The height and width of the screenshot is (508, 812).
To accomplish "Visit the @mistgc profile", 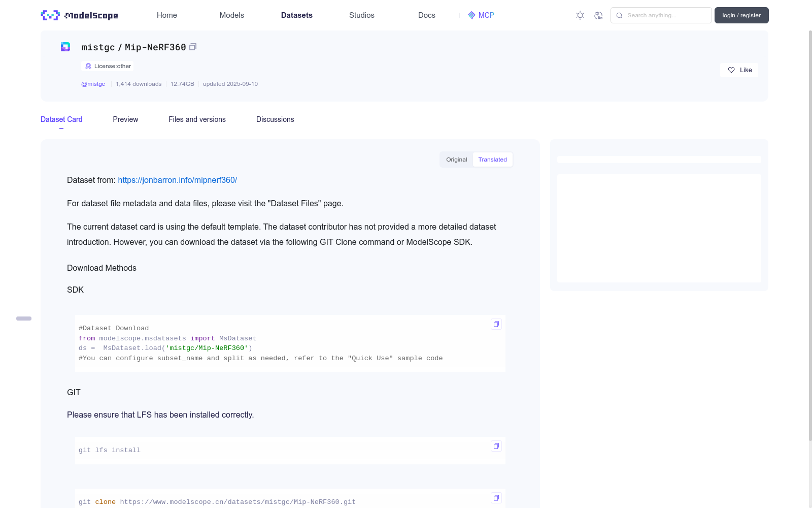I will click(93, 84).
